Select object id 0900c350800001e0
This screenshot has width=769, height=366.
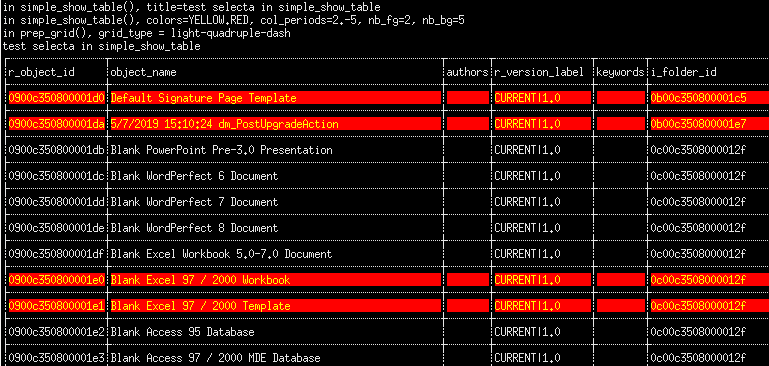(x=56, y=280)
